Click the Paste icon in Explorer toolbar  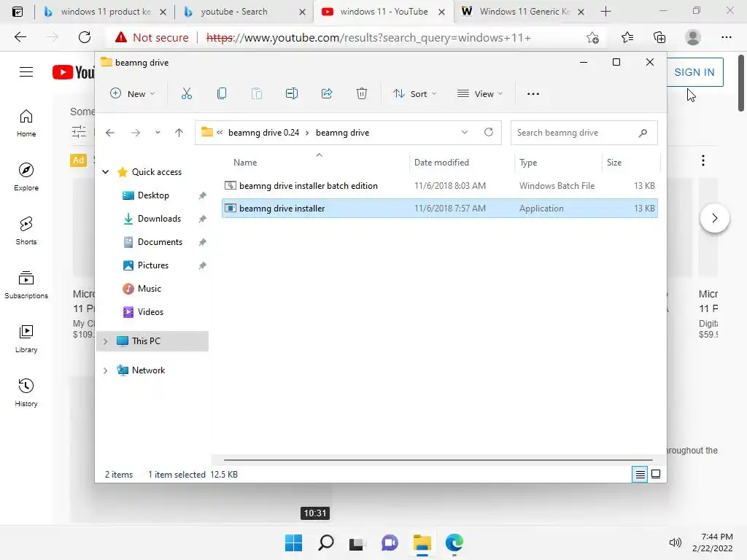pyautogui.click(x=257, y=94)
